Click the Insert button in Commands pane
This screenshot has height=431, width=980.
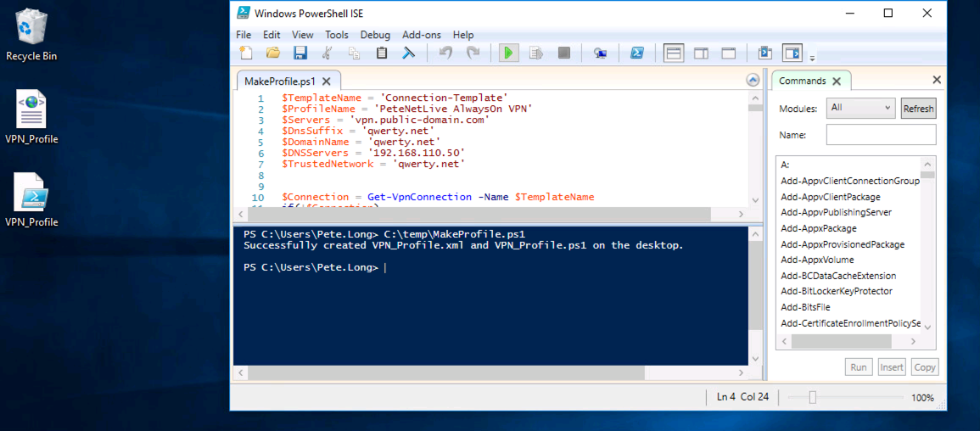(892, 367)
